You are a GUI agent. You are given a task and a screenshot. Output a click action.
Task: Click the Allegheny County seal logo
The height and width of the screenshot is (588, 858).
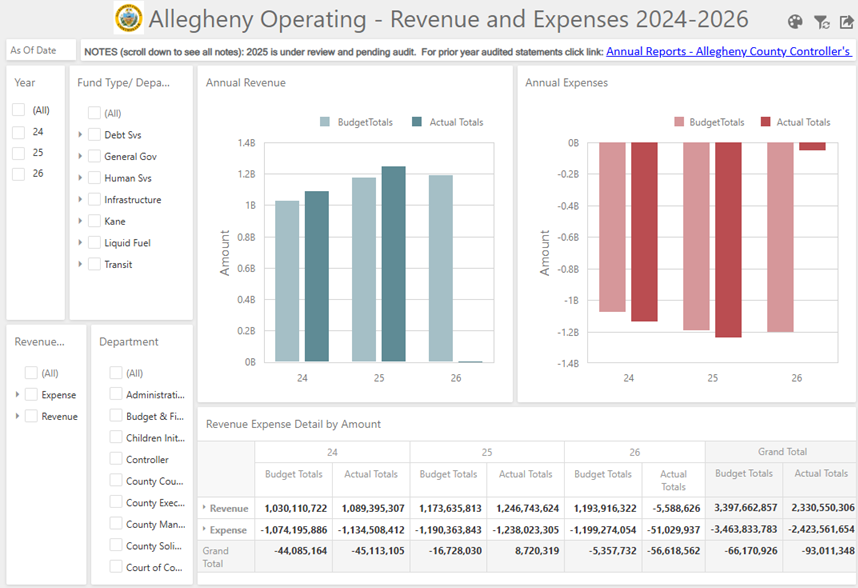click(129, 18)
